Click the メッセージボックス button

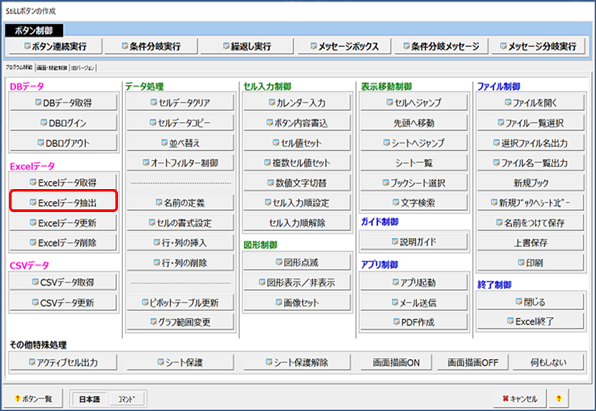pos(344,46)
